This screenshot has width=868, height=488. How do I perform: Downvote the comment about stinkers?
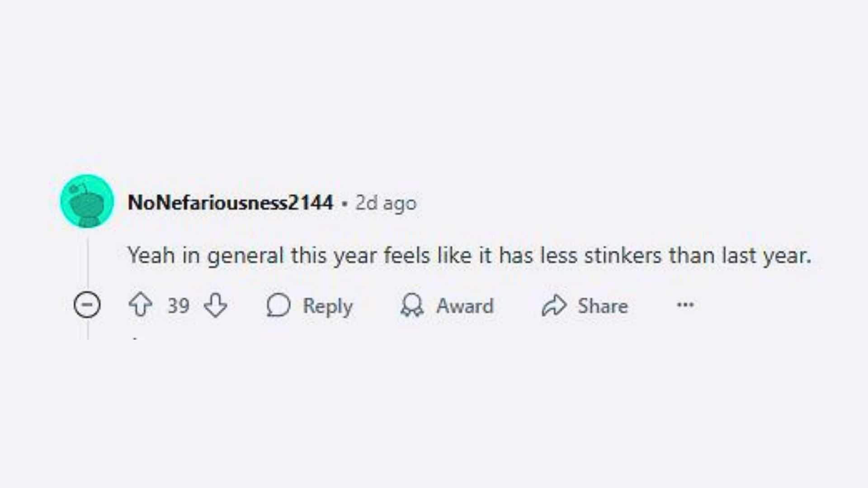click(215, 305)
